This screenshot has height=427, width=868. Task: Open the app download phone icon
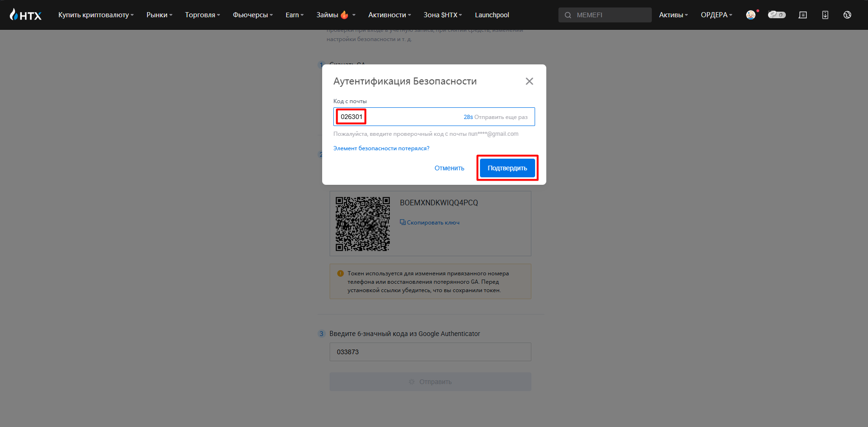click(825, 15)
